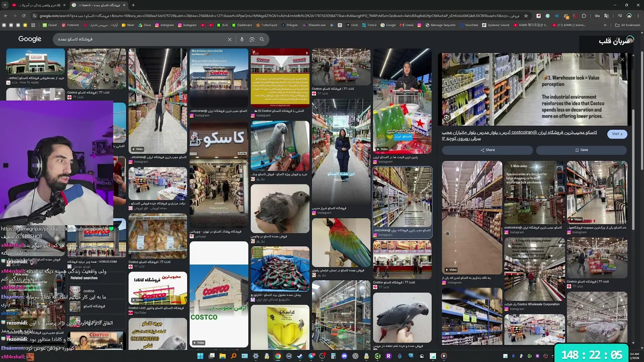Close the image preview side panel
Screen dimensions: 644x362
coord(622,59)
